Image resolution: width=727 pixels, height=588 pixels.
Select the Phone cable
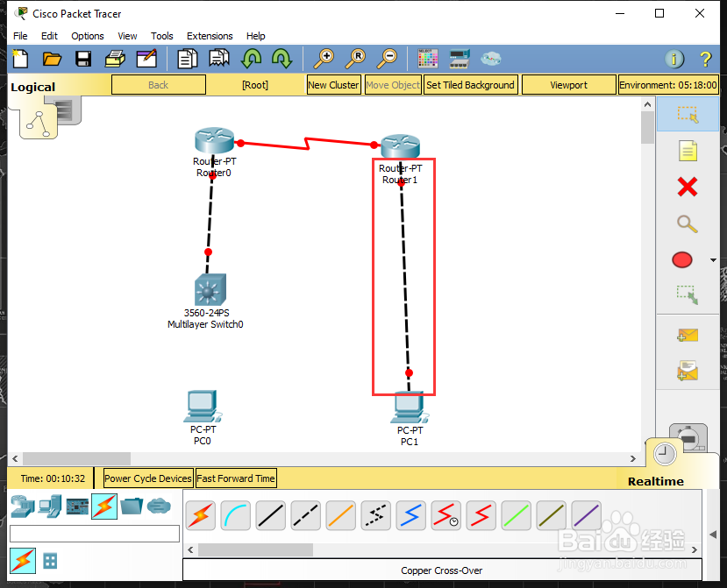pos(375,516)
